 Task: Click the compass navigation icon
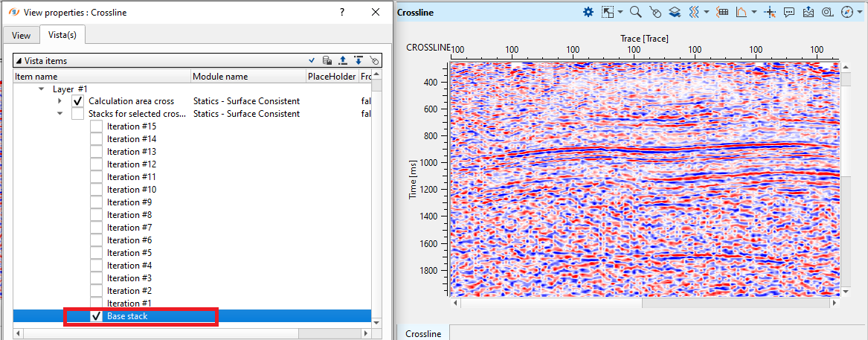(846, 12)
